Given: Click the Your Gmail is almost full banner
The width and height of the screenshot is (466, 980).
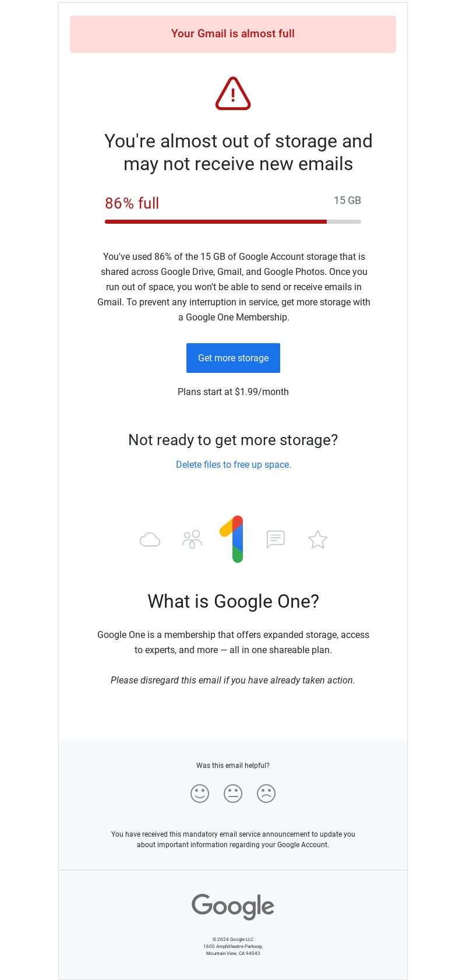Looking at the screenshot, I should (233, 34).
